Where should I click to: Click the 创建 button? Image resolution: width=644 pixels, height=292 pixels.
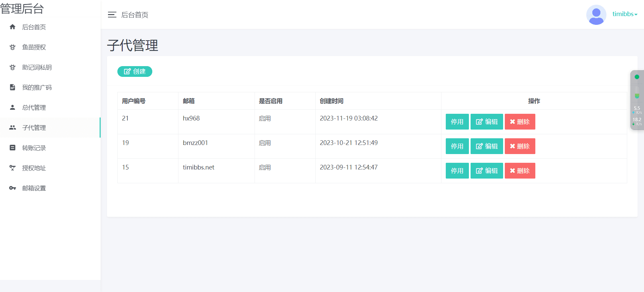[135, 71]
